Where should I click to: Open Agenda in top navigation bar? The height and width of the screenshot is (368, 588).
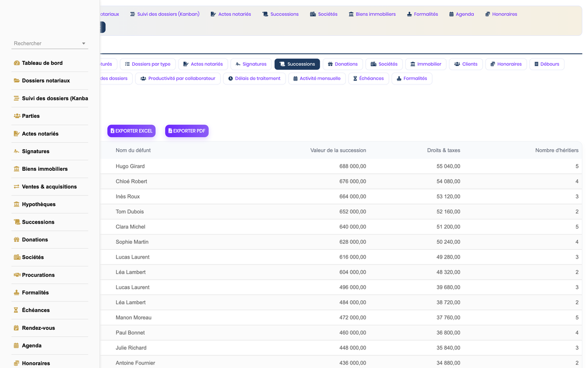(461, 14)
